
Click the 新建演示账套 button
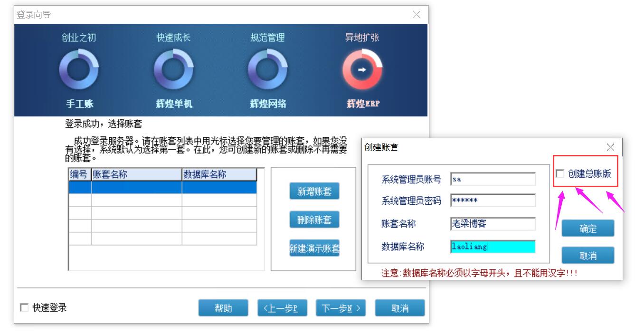click(314, 248)
